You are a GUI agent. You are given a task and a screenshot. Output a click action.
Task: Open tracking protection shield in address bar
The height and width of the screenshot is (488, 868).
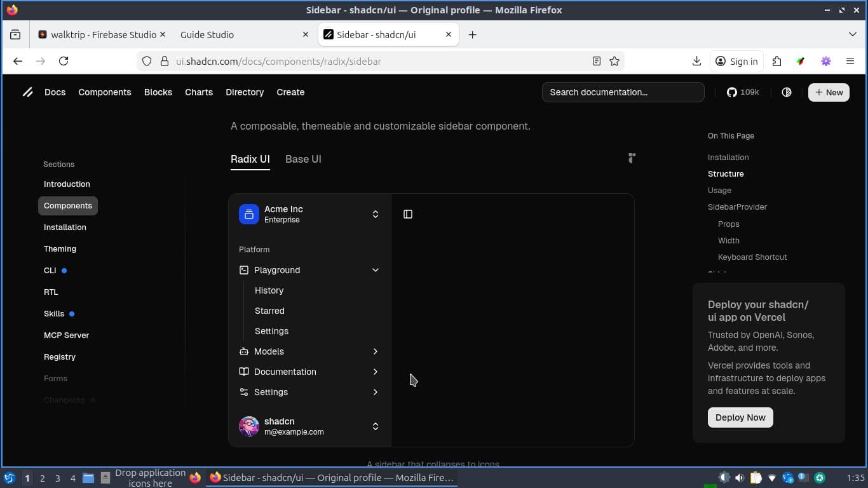pos(147,61)
